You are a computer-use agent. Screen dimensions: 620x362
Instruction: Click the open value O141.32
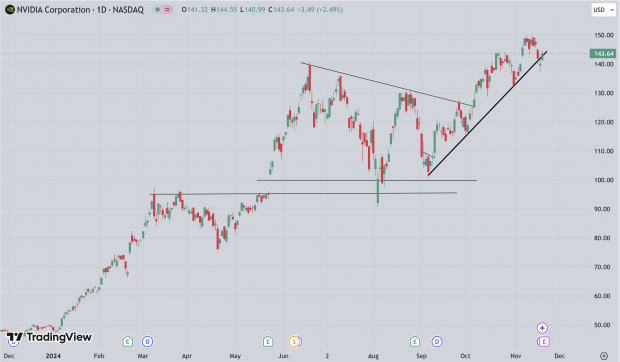pyautogui.click(x=195, y=9)
